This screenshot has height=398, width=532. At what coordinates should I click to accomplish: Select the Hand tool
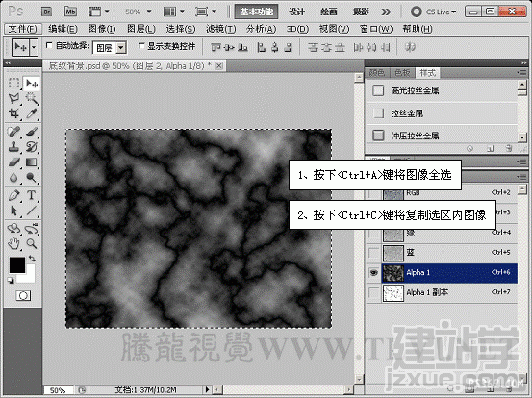coord(13,243)
